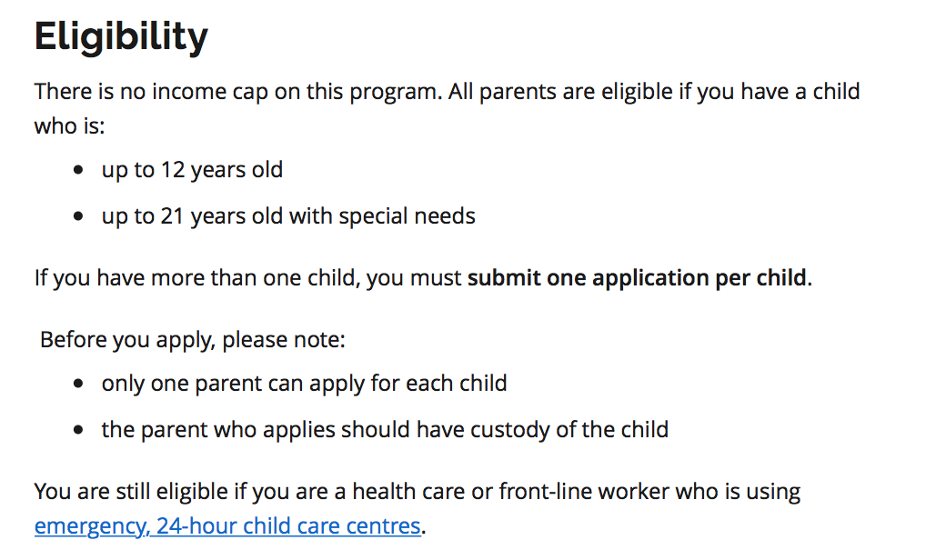Image resolution: width=946 pixels, height=560 pixels.
Task: Click the 'who is:' text
Action: click(x=69, y=126)
